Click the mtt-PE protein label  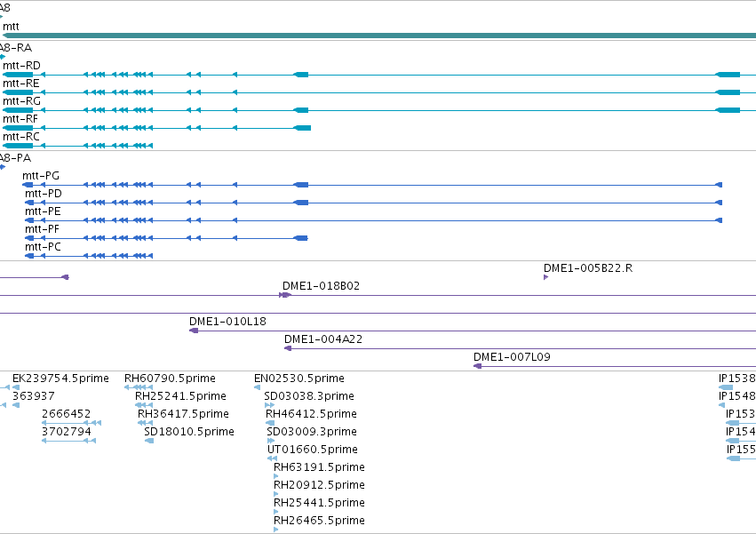43,211
